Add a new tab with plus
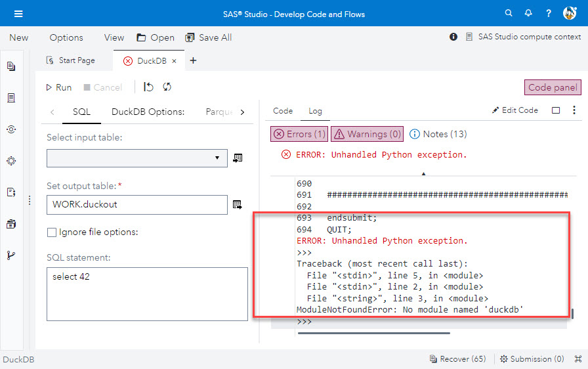This screenshot has width=588, height=369. pos(193,60)
